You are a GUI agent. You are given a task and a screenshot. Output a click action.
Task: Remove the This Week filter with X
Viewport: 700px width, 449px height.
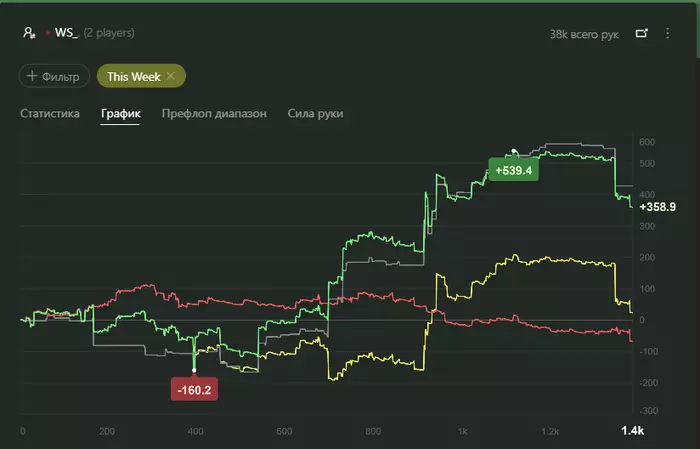tap(171, 76)
